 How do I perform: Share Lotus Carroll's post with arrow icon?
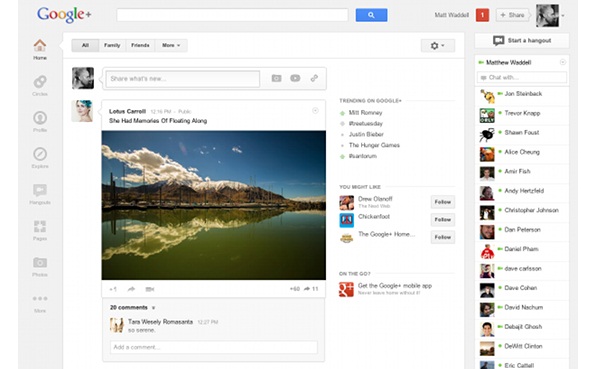131,289
